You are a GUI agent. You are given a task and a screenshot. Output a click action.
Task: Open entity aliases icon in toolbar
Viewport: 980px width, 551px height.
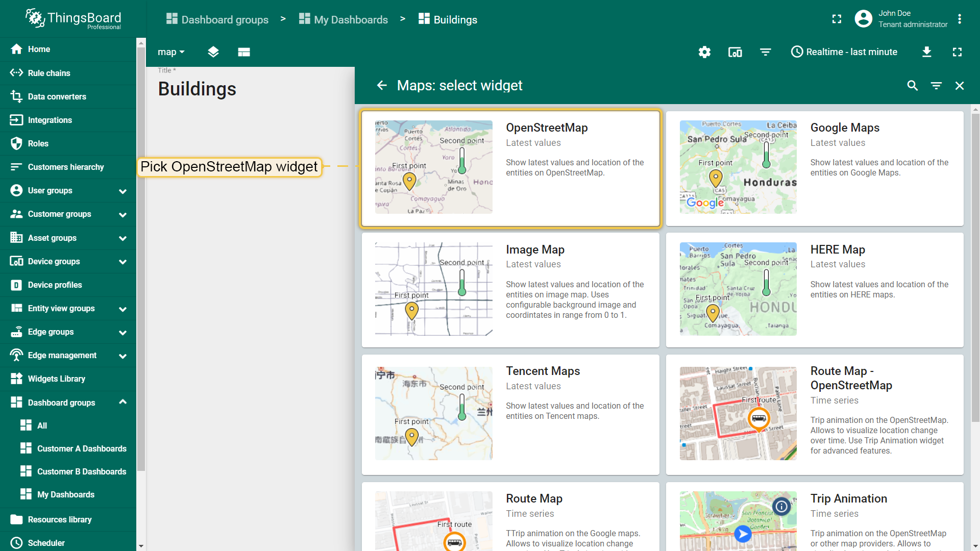click(x=735, y=52)
